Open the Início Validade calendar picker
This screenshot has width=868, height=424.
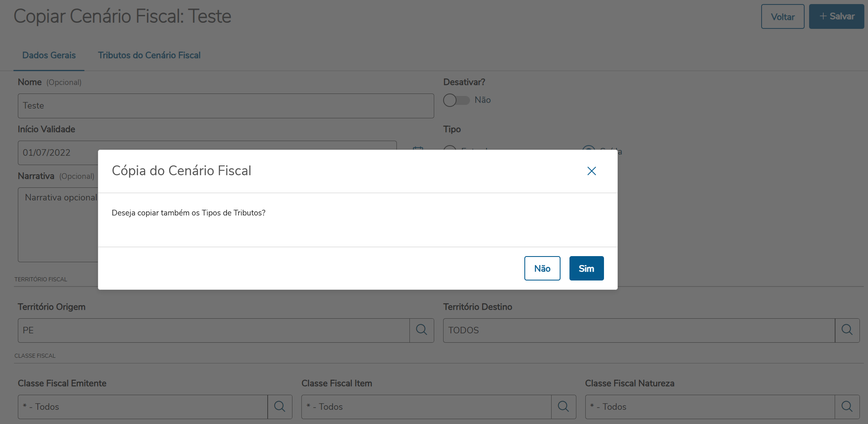418,148
